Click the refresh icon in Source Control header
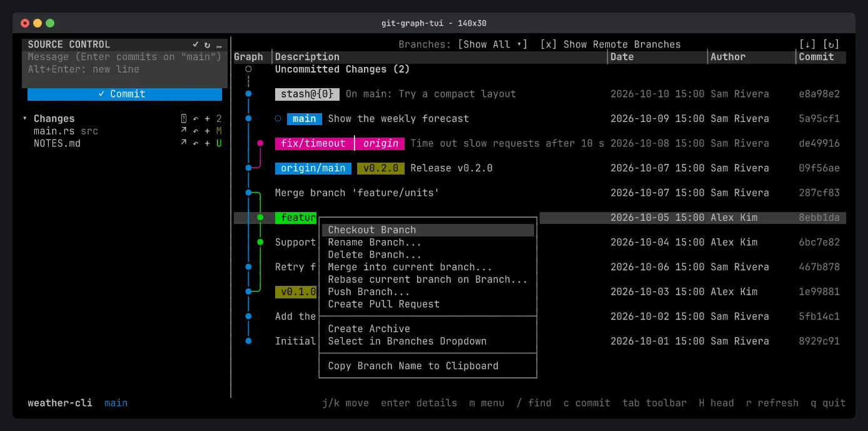Image resolution: width=868 pixels, height=431 pixels. click(207, 44)
